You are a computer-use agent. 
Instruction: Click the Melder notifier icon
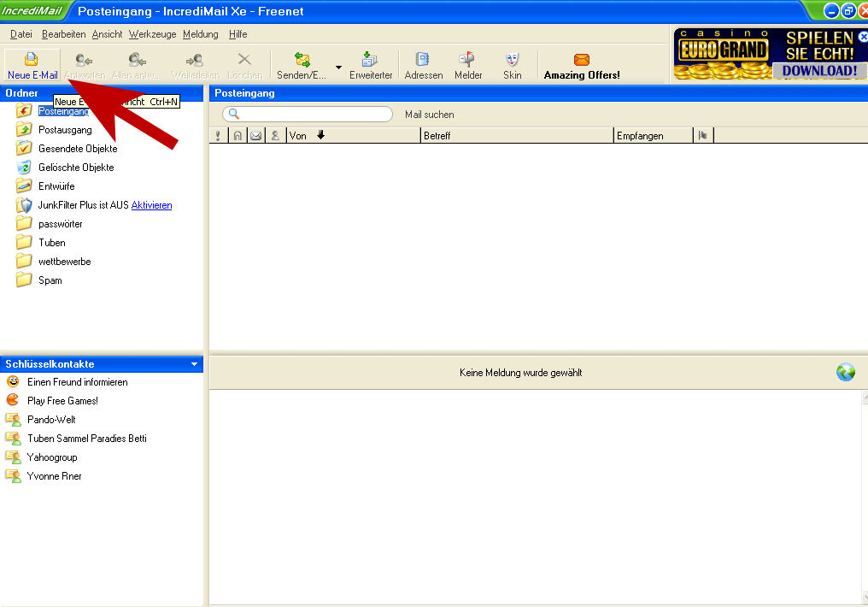pyautogui.click(x=467, y=60)
